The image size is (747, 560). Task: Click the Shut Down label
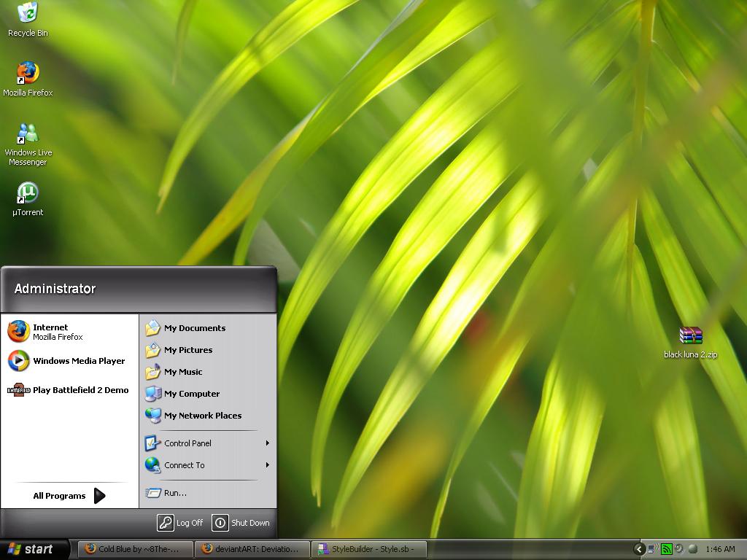(251, 523)
